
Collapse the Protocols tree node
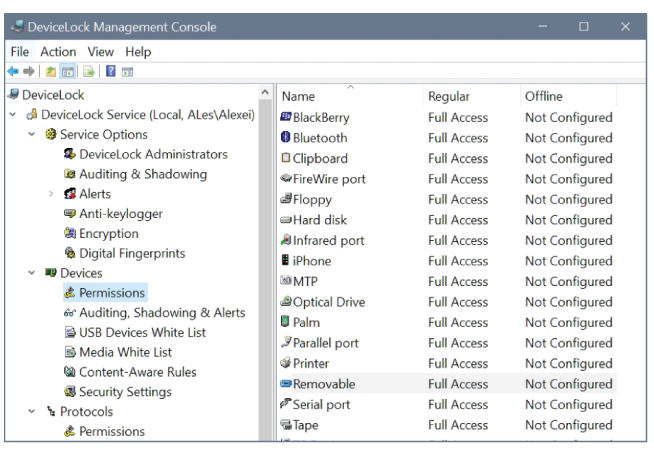click(x=32, y=411)
